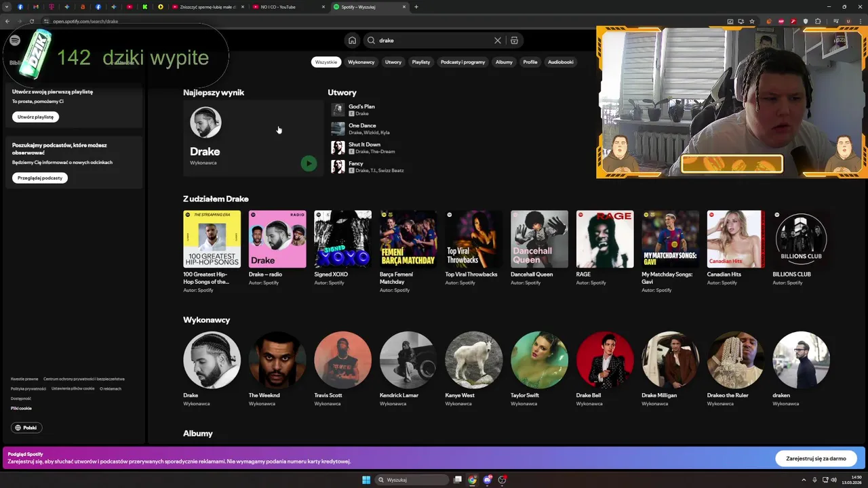Filter results by Albumy
This screenshot has height=488, width=868.
(504, 62)
